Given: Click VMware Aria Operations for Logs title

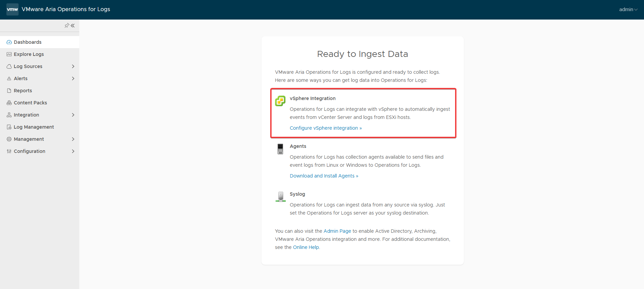Looking at the screenshot, I should tap(66, 9).
